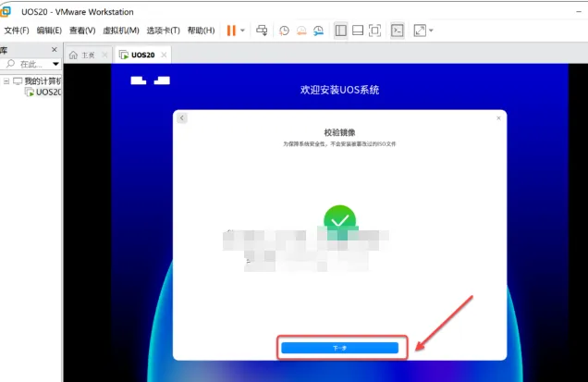Switch to the 主页 home tab
Image resolution: width=588 pixels, height=382 pixels.
pos(88,55)
